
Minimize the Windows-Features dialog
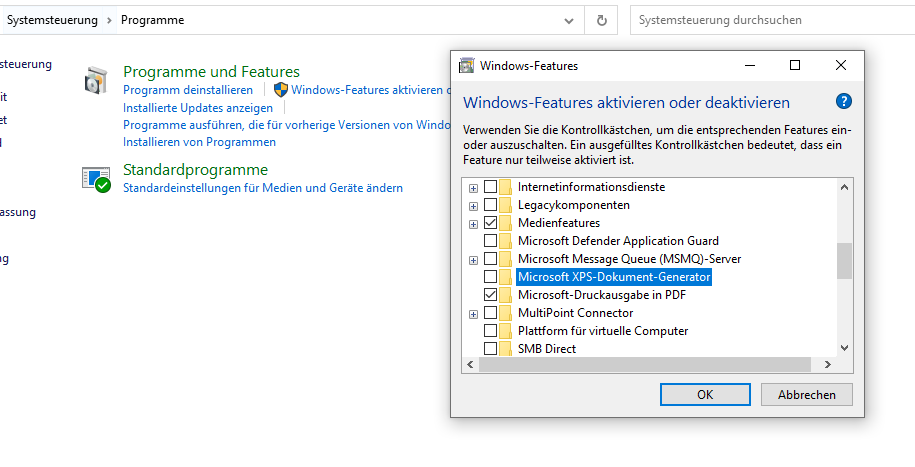click(x=751, y=65)
